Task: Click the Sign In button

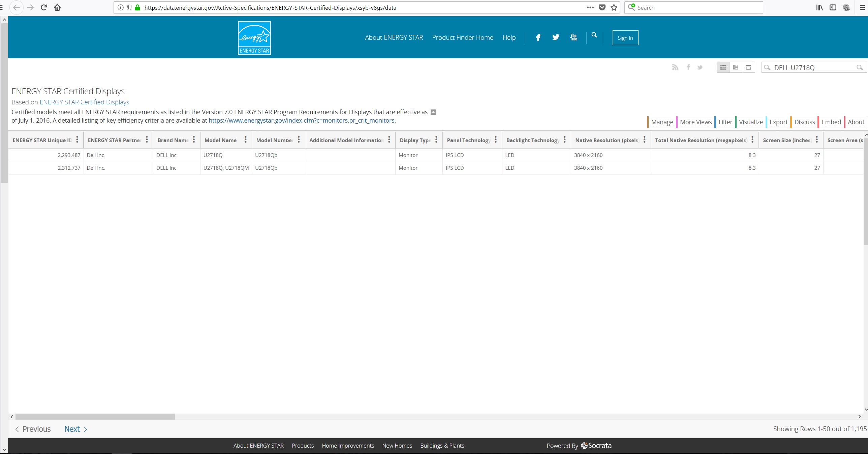Action: pyautogui.click(x=625, y=38)
